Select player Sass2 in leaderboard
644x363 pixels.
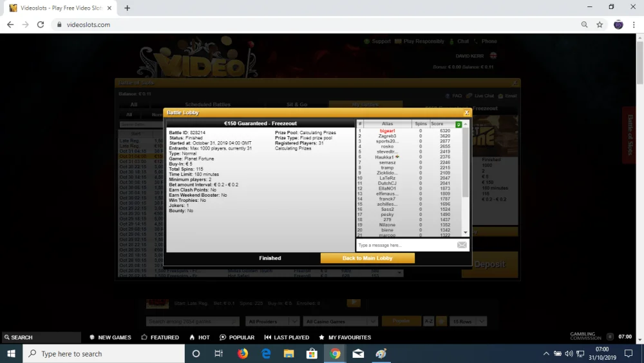coord(387,210)
